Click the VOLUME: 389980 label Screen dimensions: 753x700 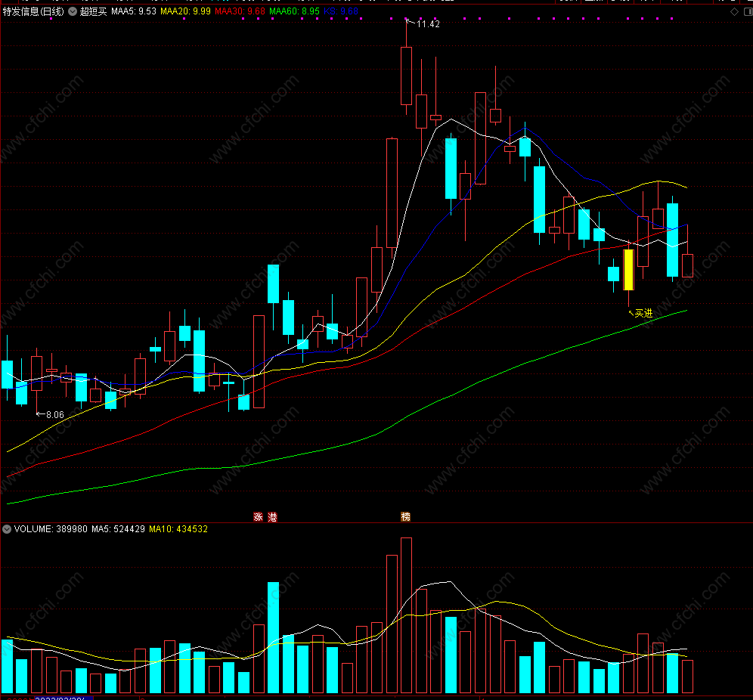51,529
